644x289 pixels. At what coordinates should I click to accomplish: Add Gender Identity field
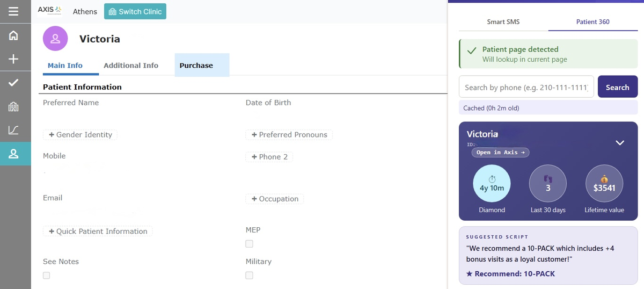pos(80,135)
